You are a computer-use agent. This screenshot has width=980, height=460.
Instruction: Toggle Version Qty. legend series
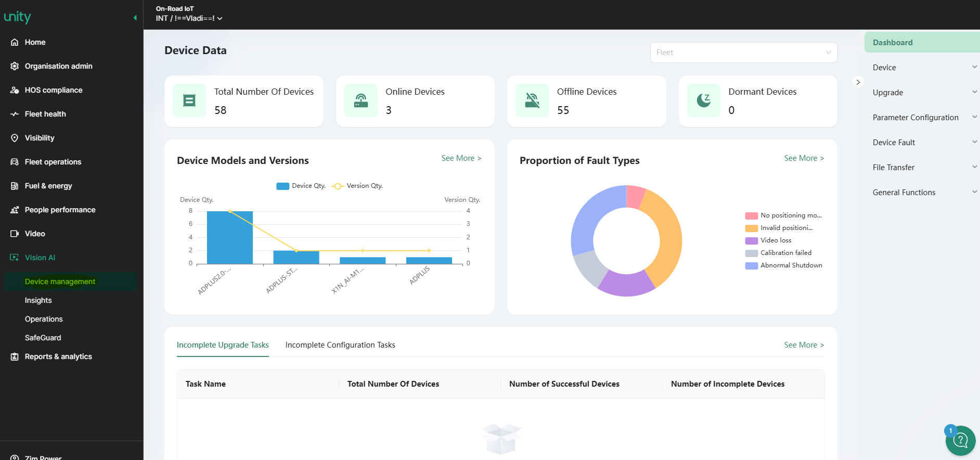point(357,186)
